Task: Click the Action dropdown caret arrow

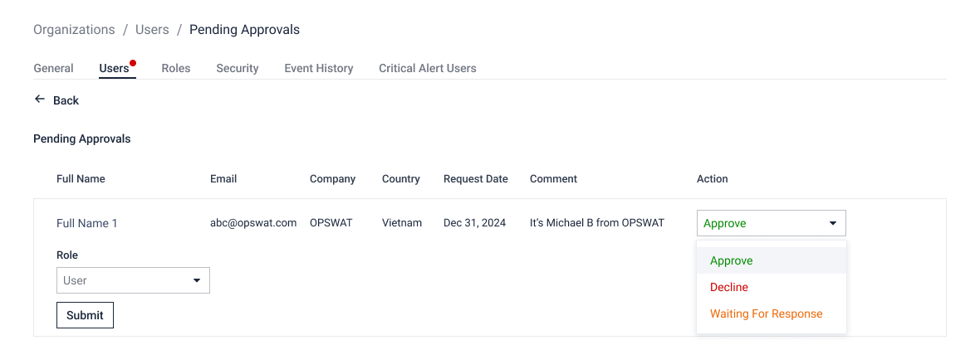Action: coord(832,223)
